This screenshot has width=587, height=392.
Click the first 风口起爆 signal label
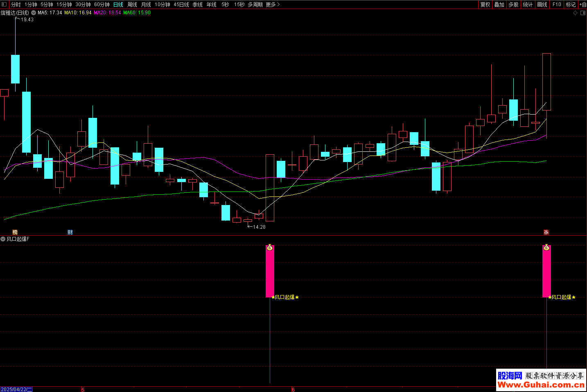click(285, 297)
